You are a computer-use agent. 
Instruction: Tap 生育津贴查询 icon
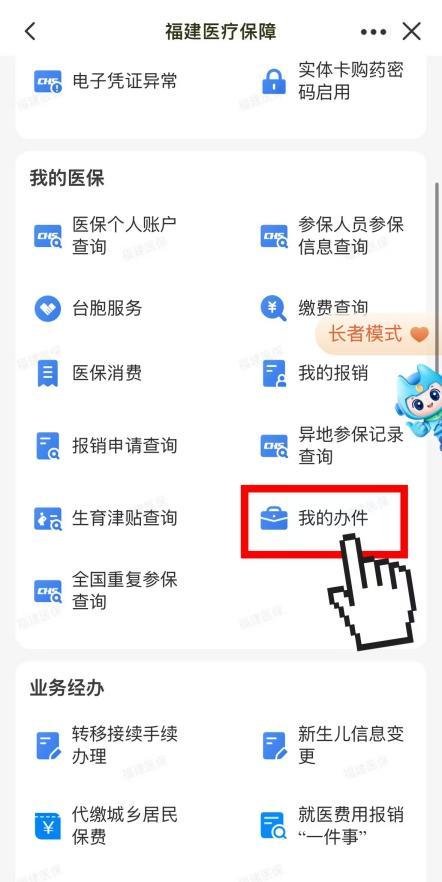tap(48, 518)
